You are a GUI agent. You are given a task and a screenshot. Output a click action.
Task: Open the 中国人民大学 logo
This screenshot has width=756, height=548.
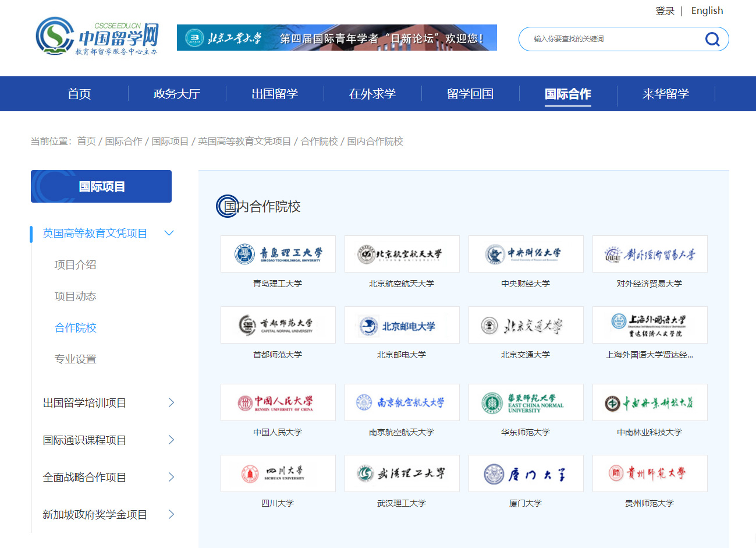coord(278,402)
